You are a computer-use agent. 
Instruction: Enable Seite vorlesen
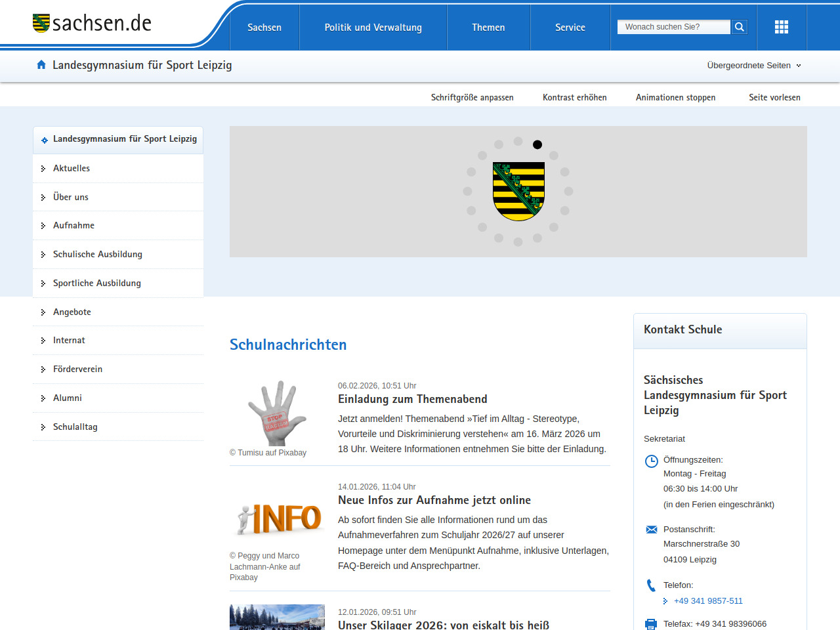tap(774, 98)
